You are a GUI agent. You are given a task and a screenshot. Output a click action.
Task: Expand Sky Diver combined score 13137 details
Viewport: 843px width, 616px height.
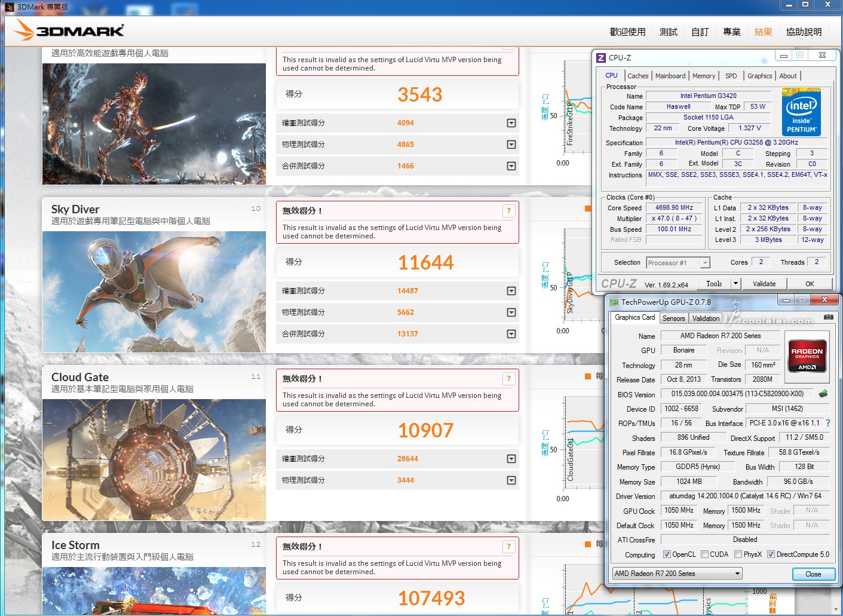[x=511, y=334]
